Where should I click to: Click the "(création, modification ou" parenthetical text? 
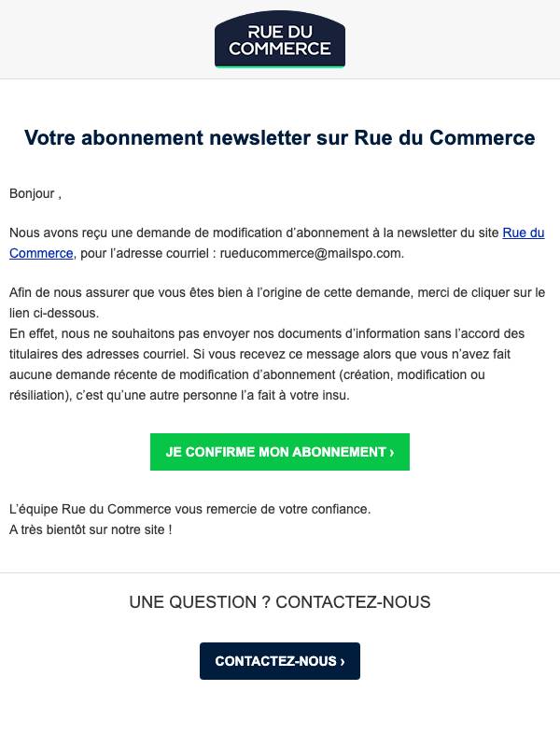click(412, 375)
